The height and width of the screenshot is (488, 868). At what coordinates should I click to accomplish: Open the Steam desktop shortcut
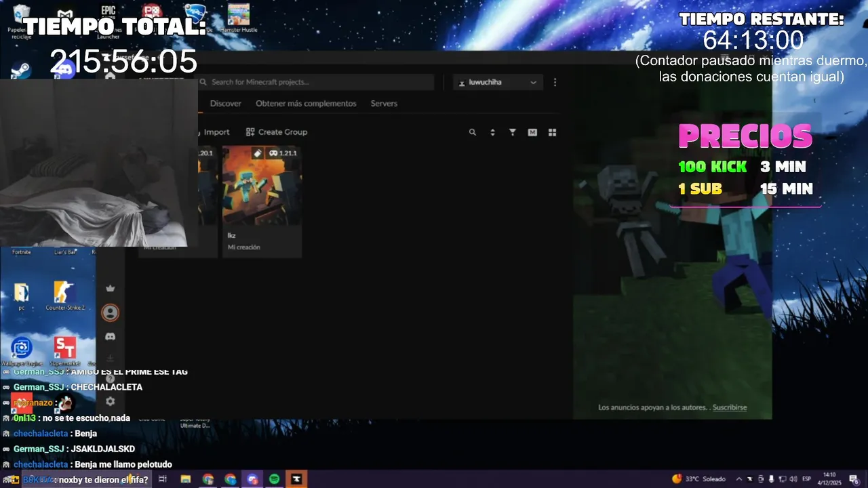[22, 70]
